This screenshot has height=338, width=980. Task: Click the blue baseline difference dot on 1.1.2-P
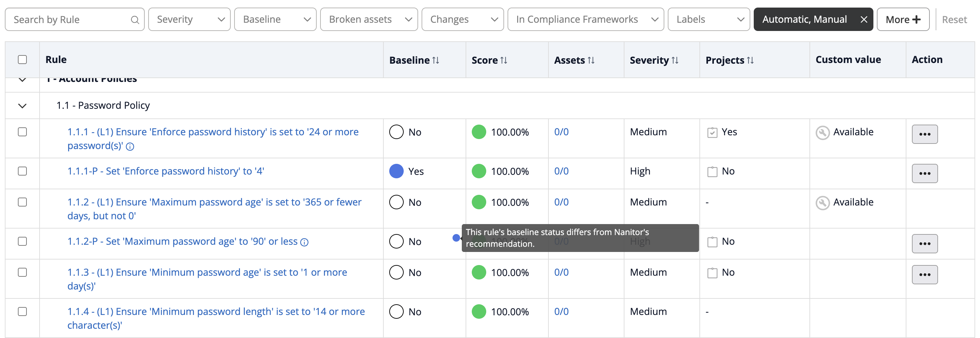point(456,238)
